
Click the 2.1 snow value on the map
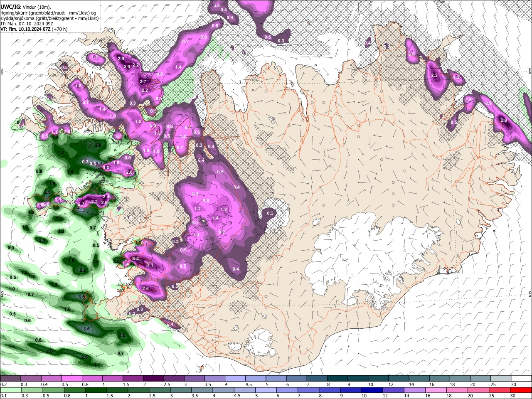tap(150, 265)
